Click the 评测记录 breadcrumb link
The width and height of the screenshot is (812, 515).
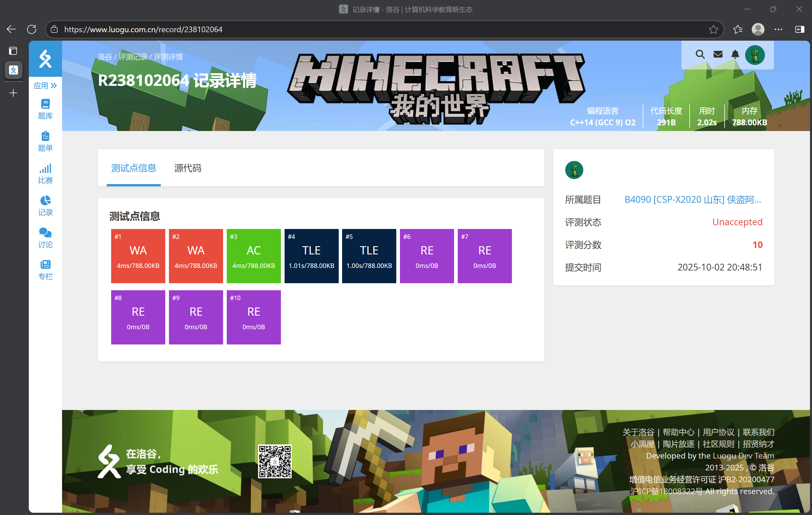(x=133, y=57)
